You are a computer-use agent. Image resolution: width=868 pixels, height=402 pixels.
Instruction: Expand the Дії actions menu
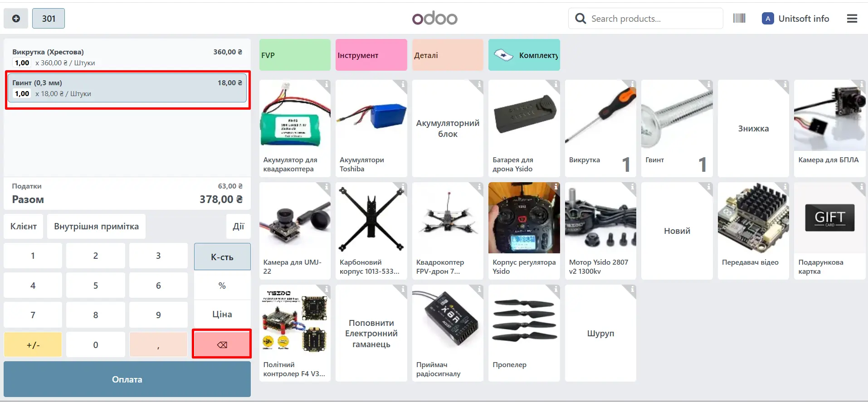(x=239, y=226)
